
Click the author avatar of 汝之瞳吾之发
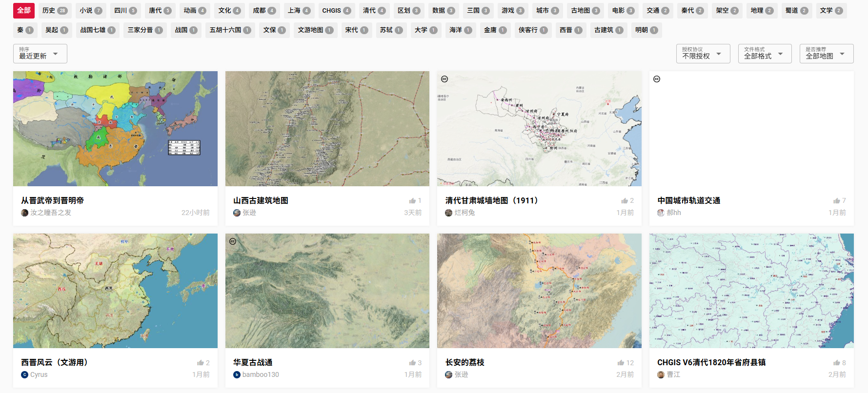pyautogui.click(x=24, y=213)
